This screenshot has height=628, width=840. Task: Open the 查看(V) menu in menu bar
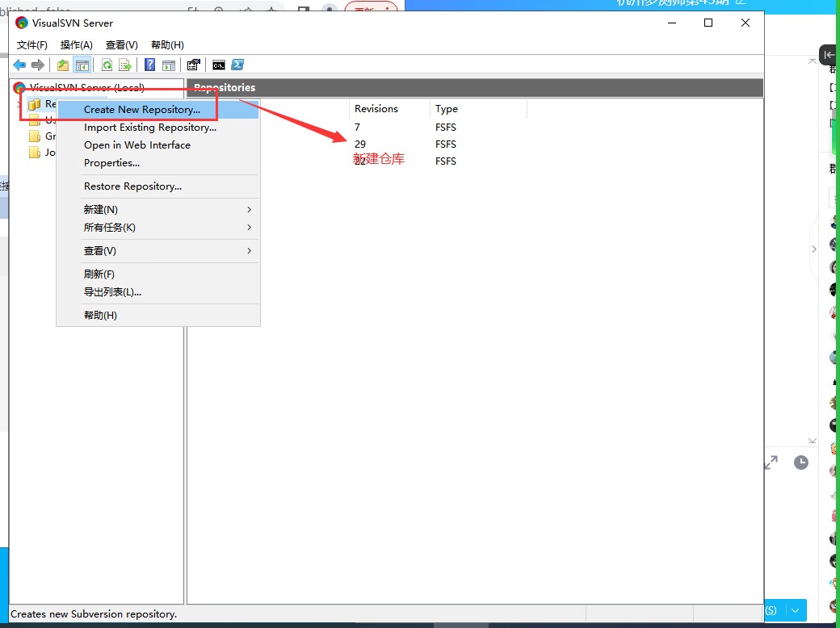pyautogui.click(x=122, y=45)
